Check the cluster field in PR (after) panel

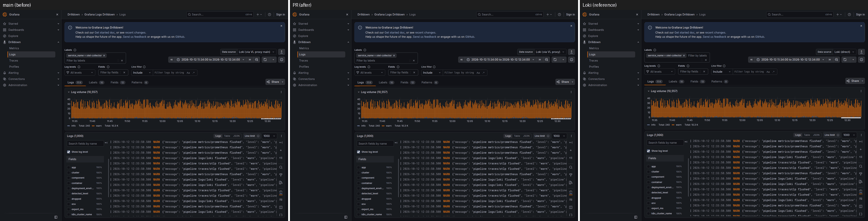[359, 172]
